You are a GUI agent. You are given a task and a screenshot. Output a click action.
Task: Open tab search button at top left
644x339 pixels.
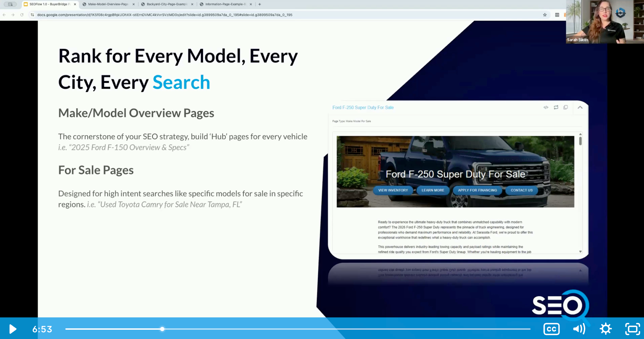10,4
